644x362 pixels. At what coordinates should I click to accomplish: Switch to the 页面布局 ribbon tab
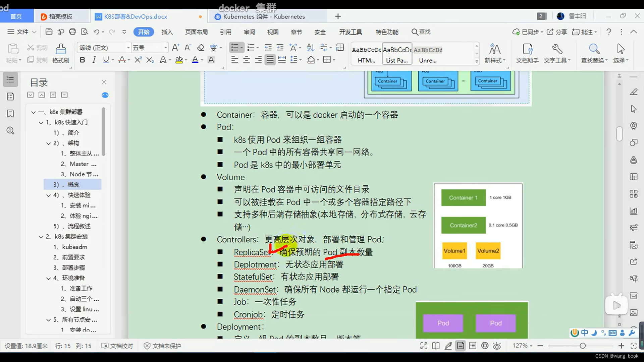click(196, 32)
